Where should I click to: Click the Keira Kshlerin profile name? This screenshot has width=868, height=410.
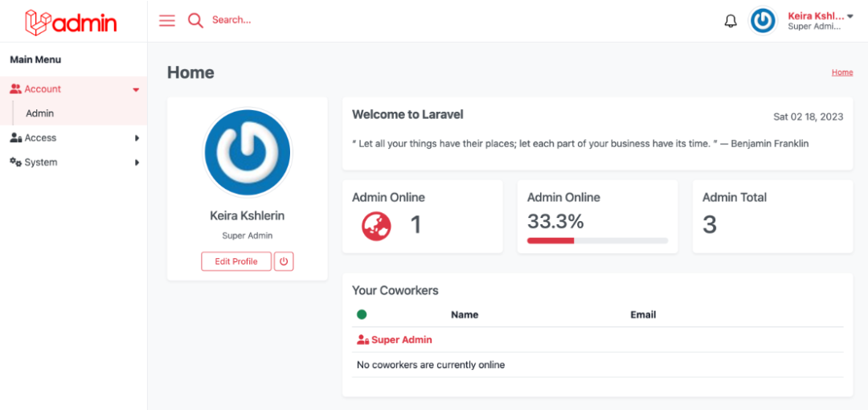[x=248, y=215]
